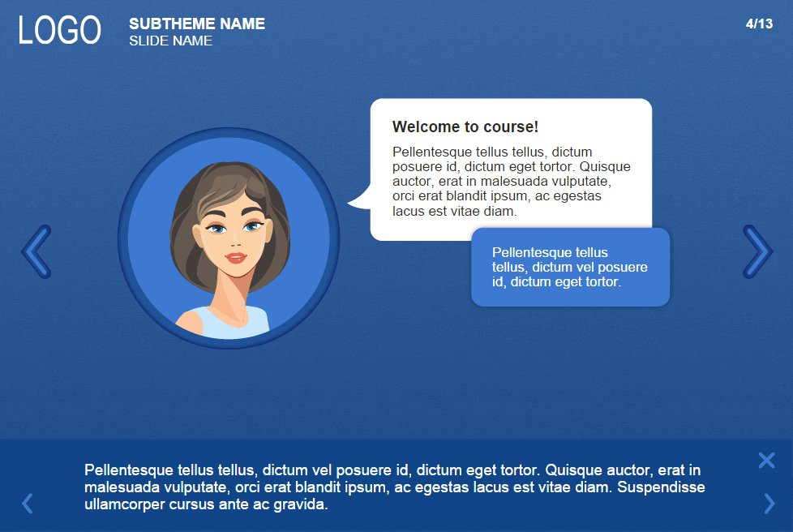Image resolution: width=793 pixels, height=532 pixels.
Task: Show next caption with small right chevron
Action: pos(769,504)
